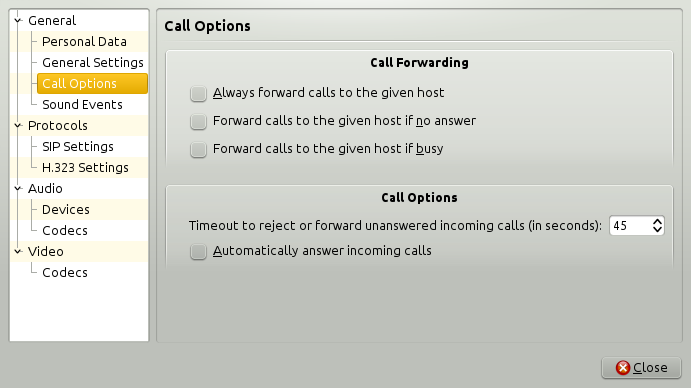This screenshot has width=691, height=388.
Task: Open Sound Events page
Action: (82, 104)
